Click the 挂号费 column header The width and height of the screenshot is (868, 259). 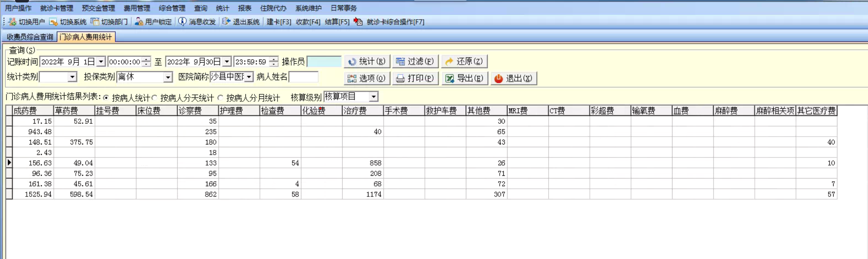pos(115,111)
